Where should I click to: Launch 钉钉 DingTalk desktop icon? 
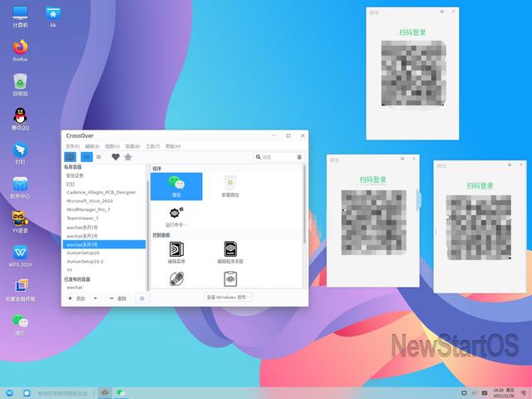tap(20, 153)
